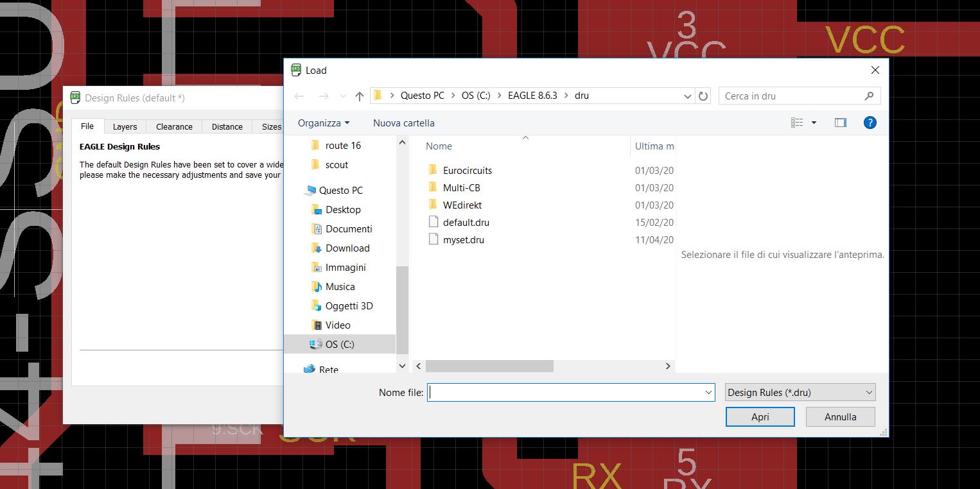The height and width of the screenshot is (489, 980).
Task: Click the horizontal scrollbar thumb in file list
Action: click(489, 366)
